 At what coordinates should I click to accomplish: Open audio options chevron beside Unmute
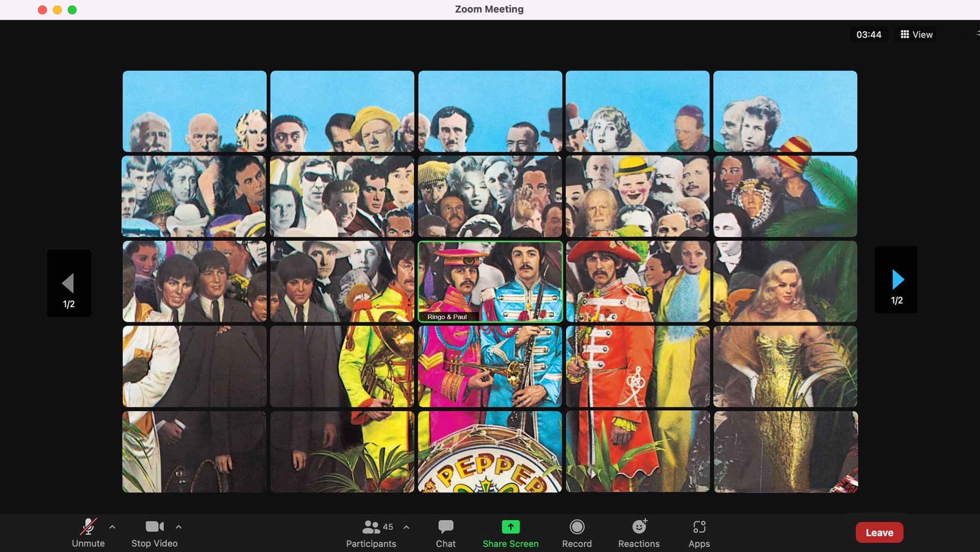[112, 527]
